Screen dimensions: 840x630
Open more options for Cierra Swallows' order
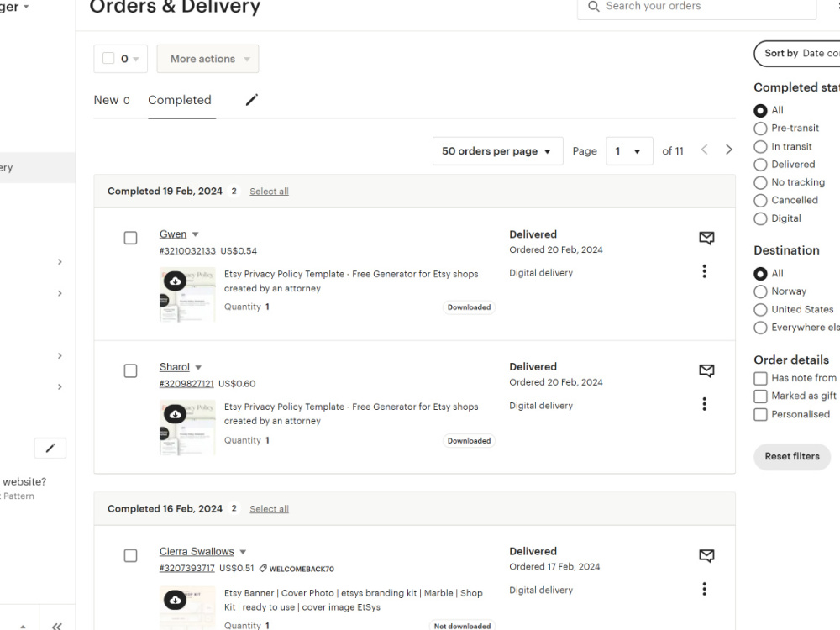[705, 589]
